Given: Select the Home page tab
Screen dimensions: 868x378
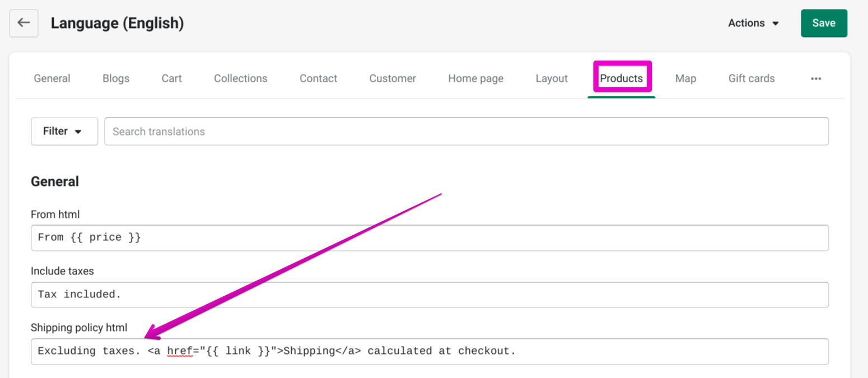Looking at the screenshot, I should coord(475,78).
